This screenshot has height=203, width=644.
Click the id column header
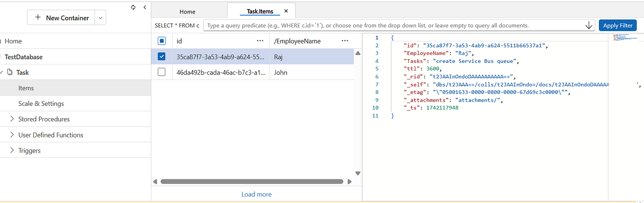(x=180, y=41)
